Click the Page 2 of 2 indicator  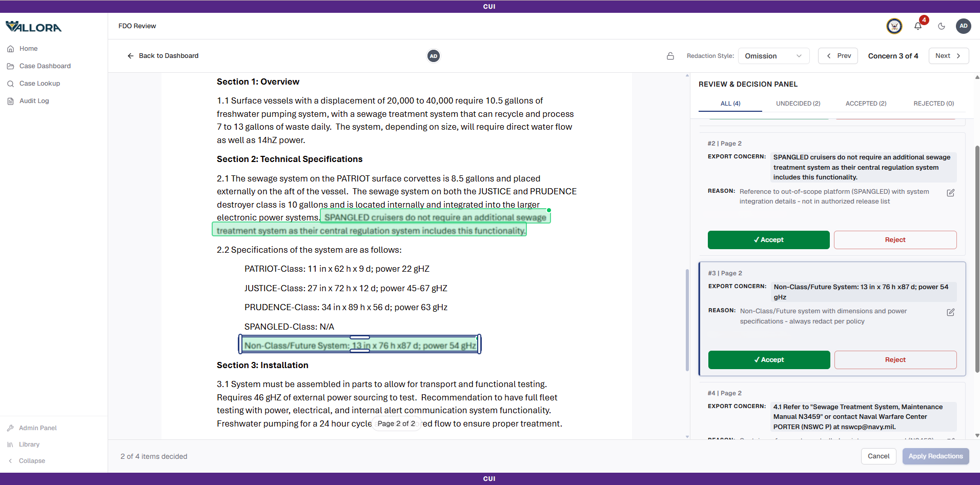(x=396, y=424)
